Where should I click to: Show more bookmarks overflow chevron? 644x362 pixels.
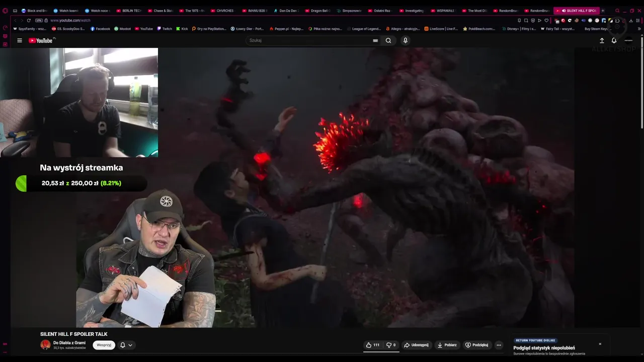(639, 29)
